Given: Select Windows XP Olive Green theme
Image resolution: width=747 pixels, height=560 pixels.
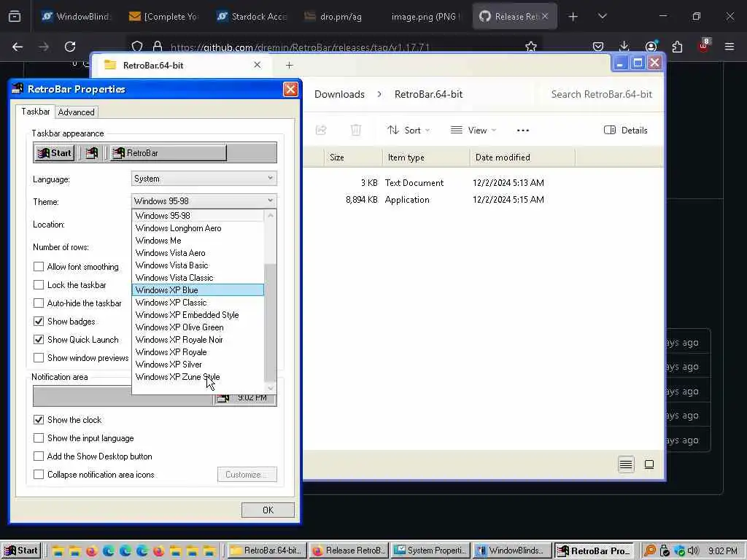Looking at the screenshot, I should click(x=198, y=327).
